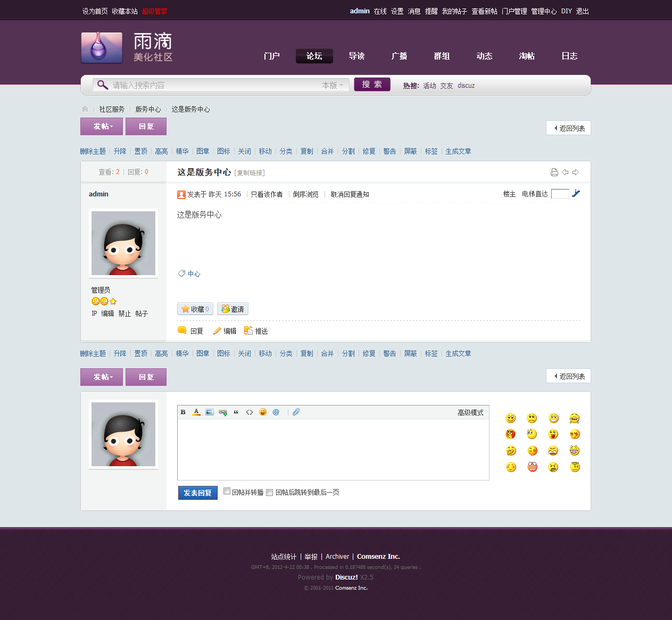This screenshot has width=672, height=620.
Task: Click the 中心 tag link
Action: click(194, 274)
